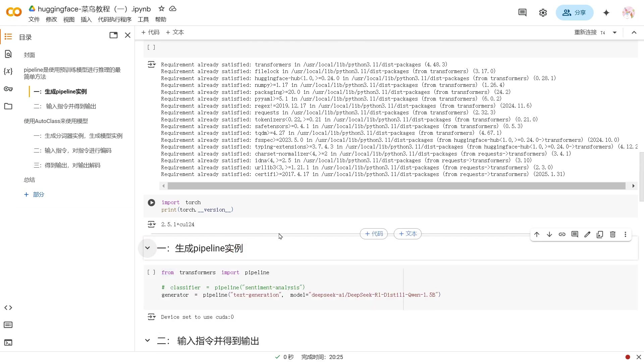Select 一：生成pipeline实例 in the contents list

(60, 92)
